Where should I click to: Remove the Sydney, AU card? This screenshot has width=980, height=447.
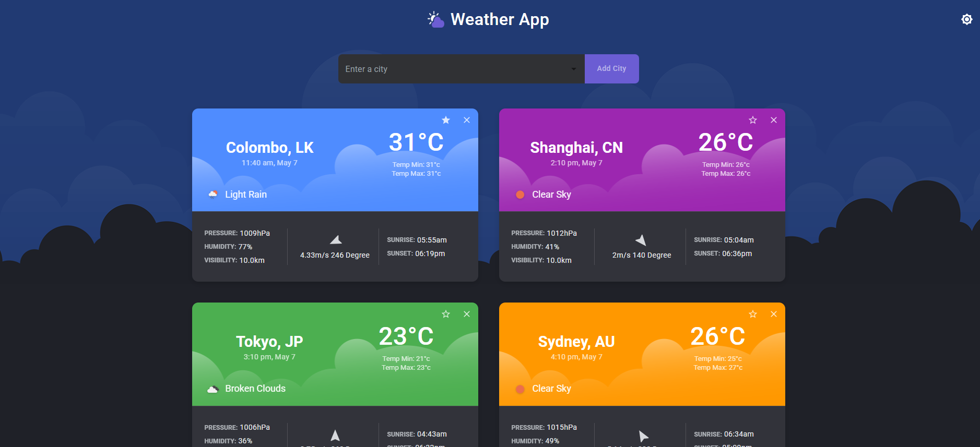pos(774,314)
